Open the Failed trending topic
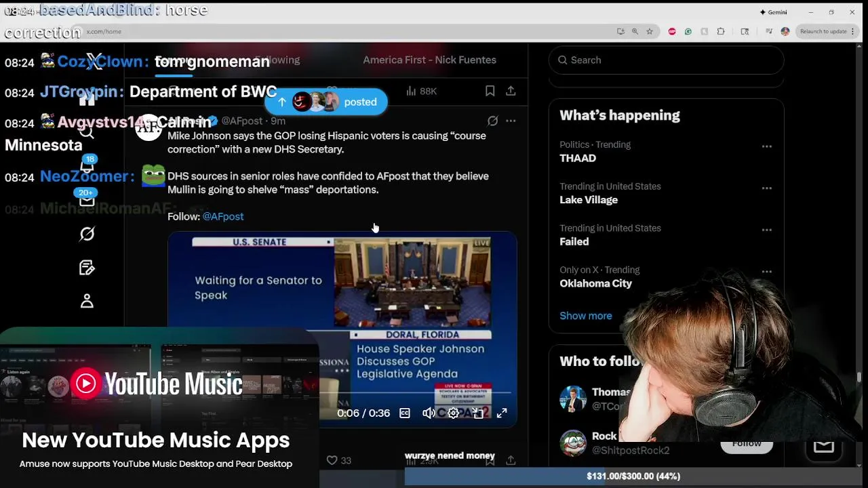The image size is (868, 488). click(574, 241)
